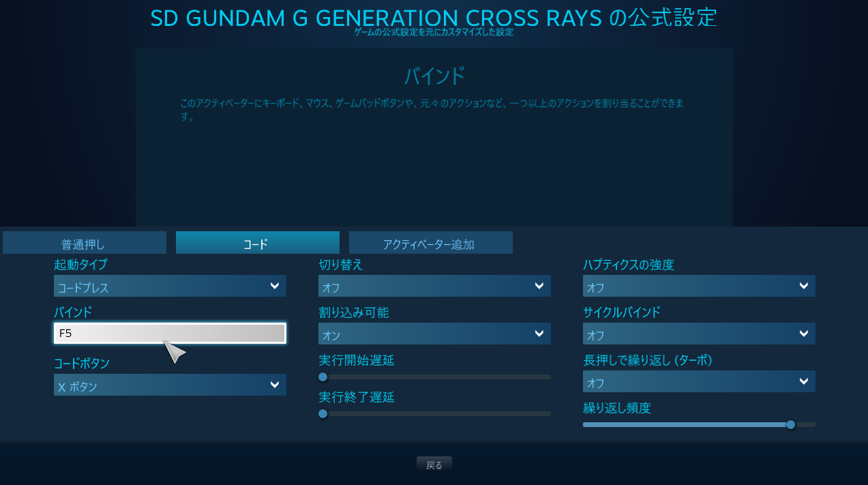This screenshot has width=868, height=485.
Task: Click the バインド field showing F5
Action: (170, 333)
